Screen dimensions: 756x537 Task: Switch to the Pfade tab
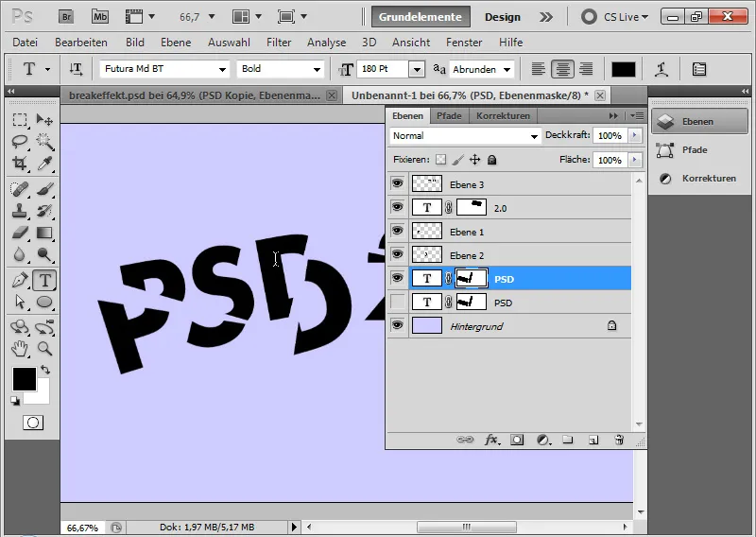pos(449,115)
